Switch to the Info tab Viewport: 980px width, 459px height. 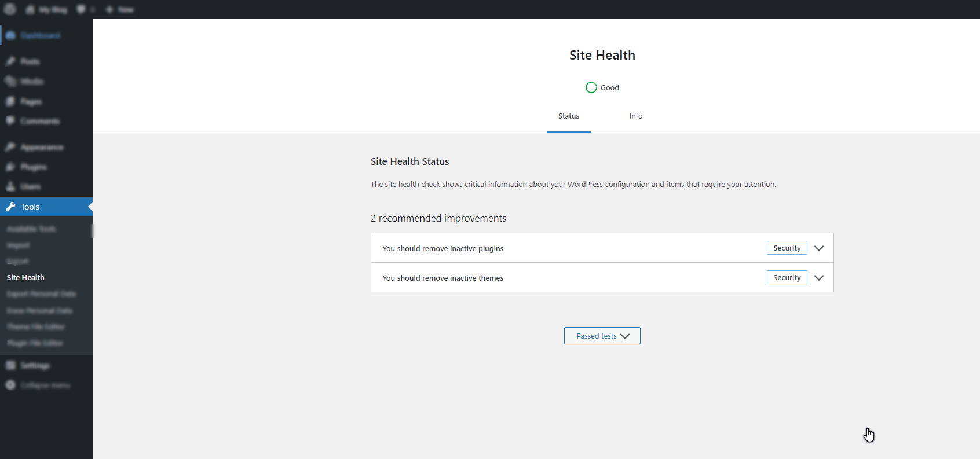pos(635,116)
